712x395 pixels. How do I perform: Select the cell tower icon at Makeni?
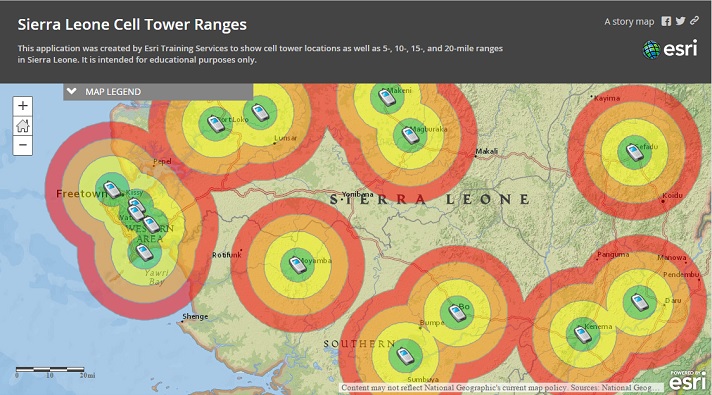click(x=387, y=97)
